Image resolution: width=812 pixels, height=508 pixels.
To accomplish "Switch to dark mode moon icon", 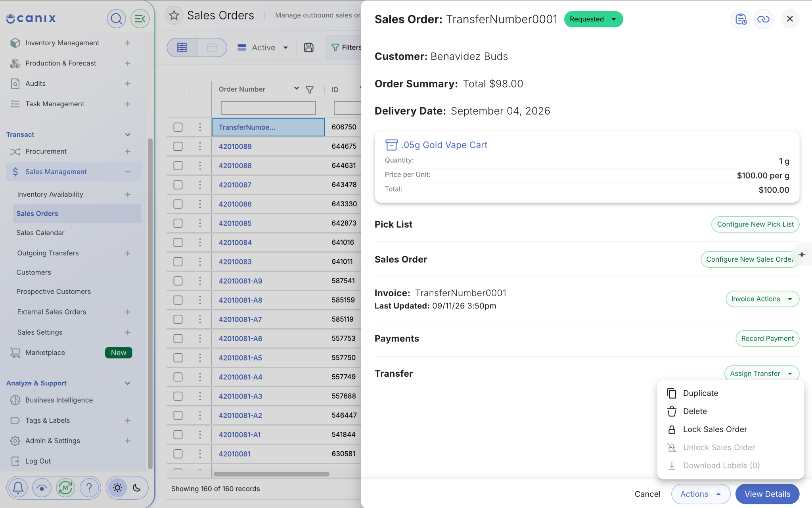I will (137, 488).
